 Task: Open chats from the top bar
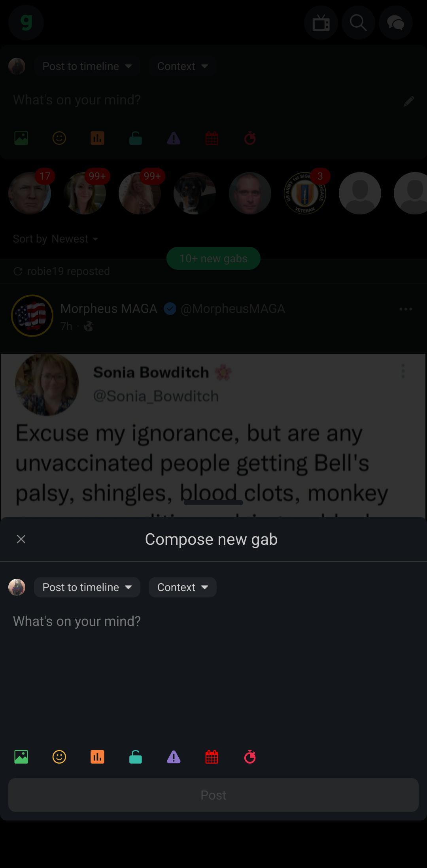[395, 23]
